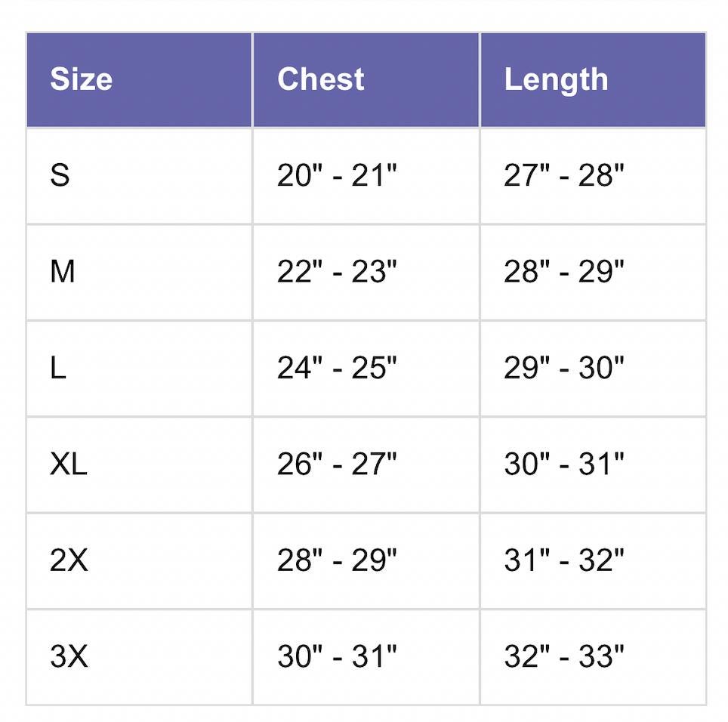Select the 3X size cell
Screen dimensions: 728x722
click(x=69, y=656)
